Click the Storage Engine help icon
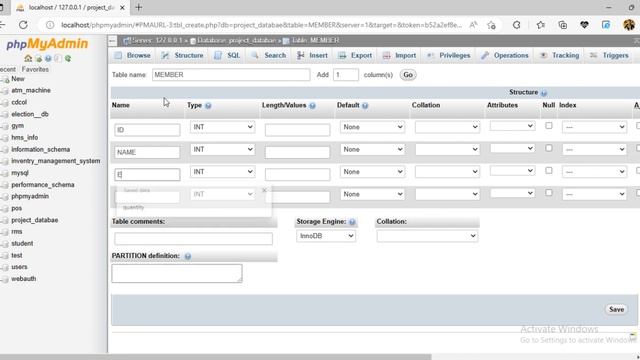This screenshot has height=360, width=640. [352, 222]
